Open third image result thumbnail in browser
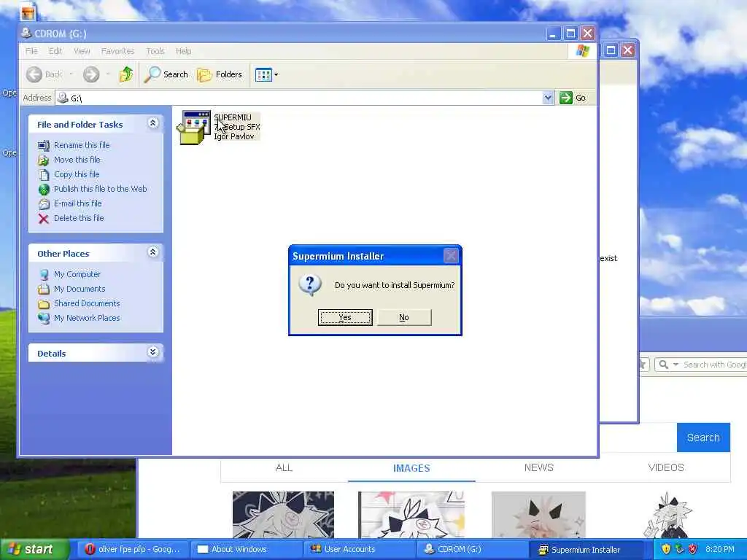This screenshot has width=747, height=560. [x=538, y=515]
